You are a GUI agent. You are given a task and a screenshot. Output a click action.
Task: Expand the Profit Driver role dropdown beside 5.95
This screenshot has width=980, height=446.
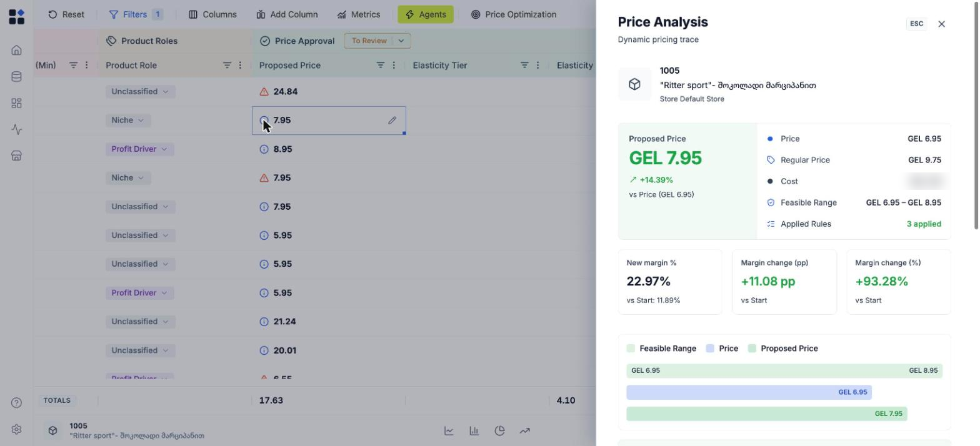pyautogui.click(x=140, y=293)
